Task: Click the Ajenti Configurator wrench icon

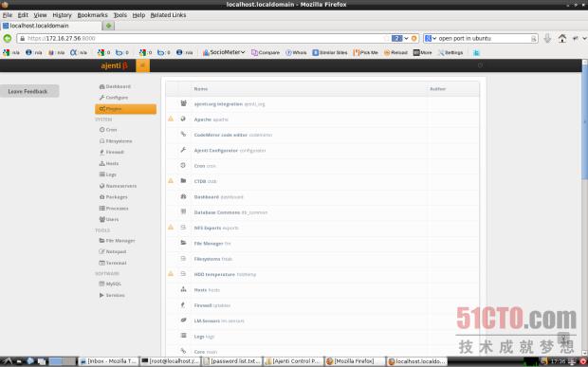Action: pos(183,150)
